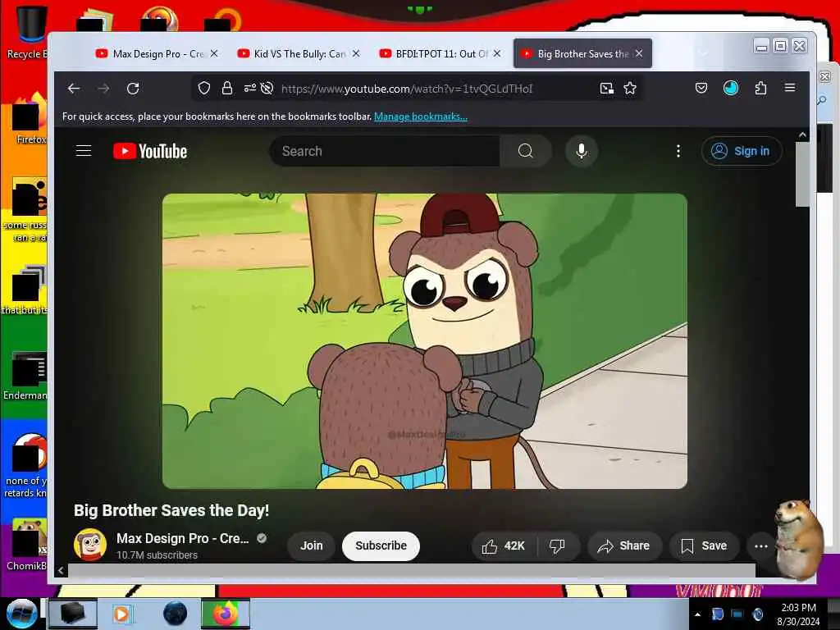The width and height of the screenshot is (840, 630).
Task: Click the hamster desktop pet
Action: click(798, 538)
